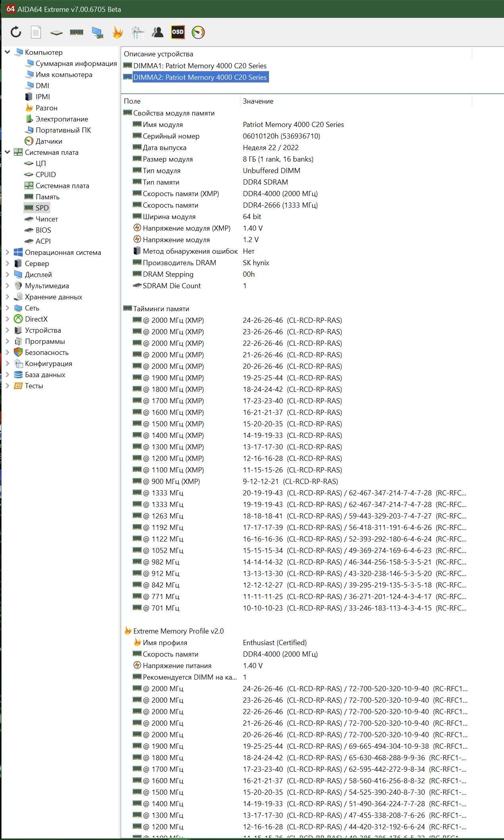Viewport: 504px width, 840px height.
Task: Click the AIDA64 title bar logo
Action: point(10,9)
